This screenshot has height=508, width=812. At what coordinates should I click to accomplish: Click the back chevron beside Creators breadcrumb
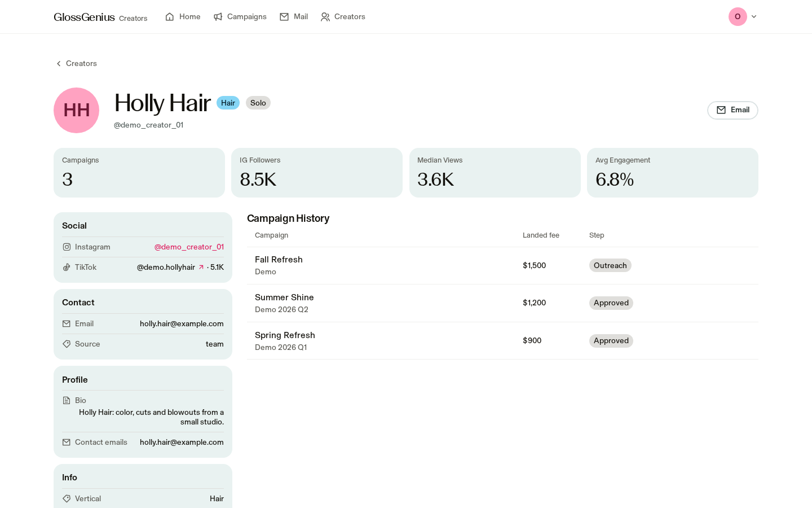(x=59, y=64)
